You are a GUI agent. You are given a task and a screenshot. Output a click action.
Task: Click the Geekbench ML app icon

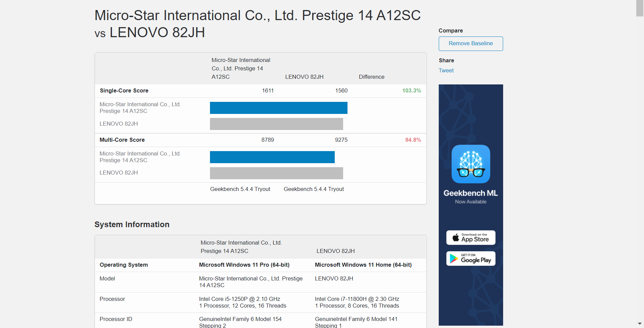[471, 164]
